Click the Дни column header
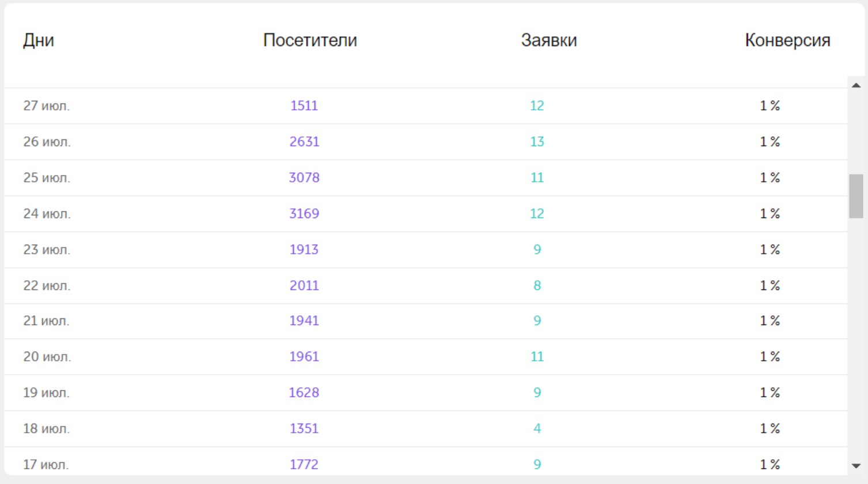 39,40
